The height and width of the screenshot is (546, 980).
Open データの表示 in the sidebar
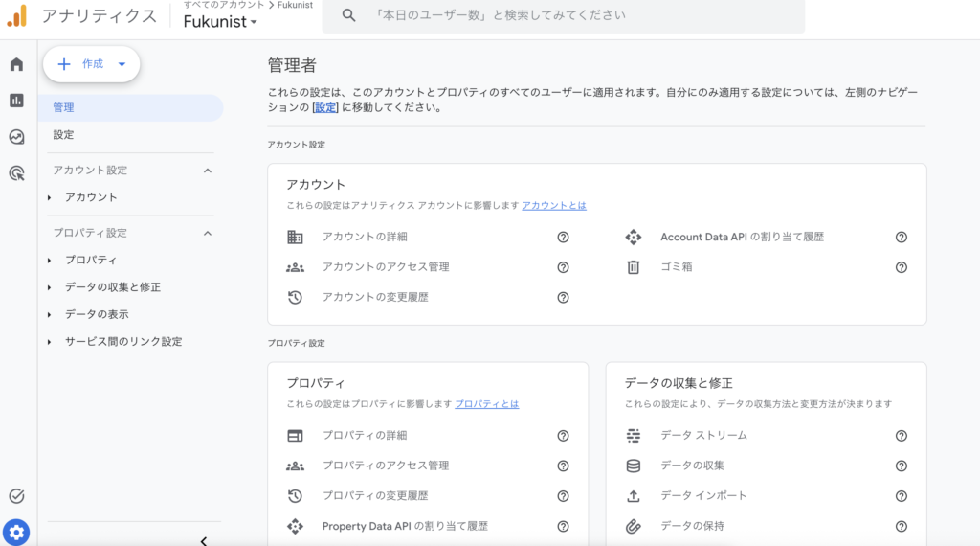[97, 314]
